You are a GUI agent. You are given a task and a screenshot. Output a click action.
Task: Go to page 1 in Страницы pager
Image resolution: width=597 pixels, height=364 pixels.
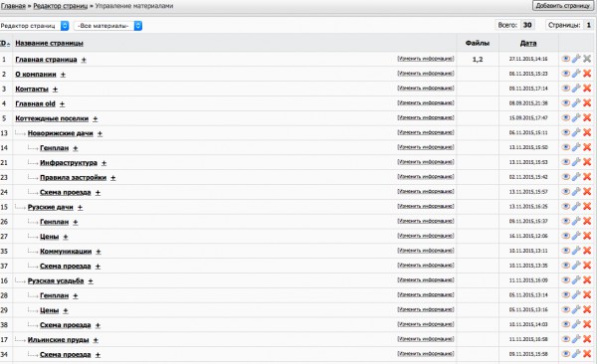(x=588, y=25)
